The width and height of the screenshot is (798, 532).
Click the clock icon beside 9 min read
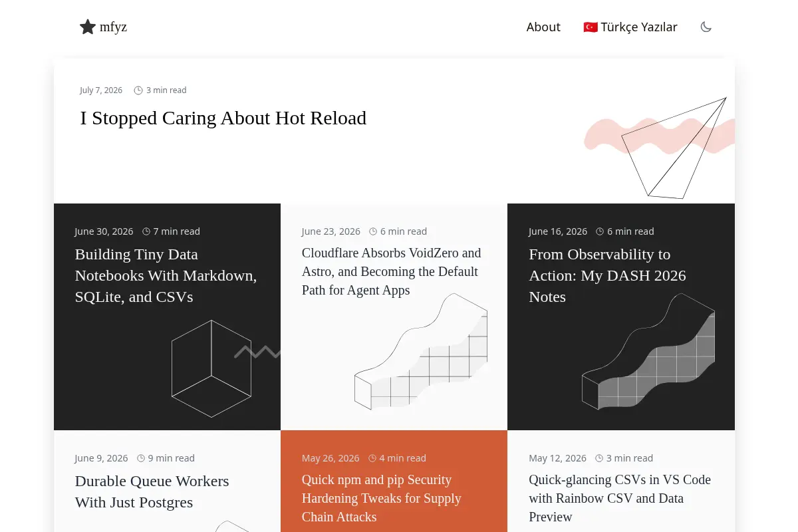point(141,458)
